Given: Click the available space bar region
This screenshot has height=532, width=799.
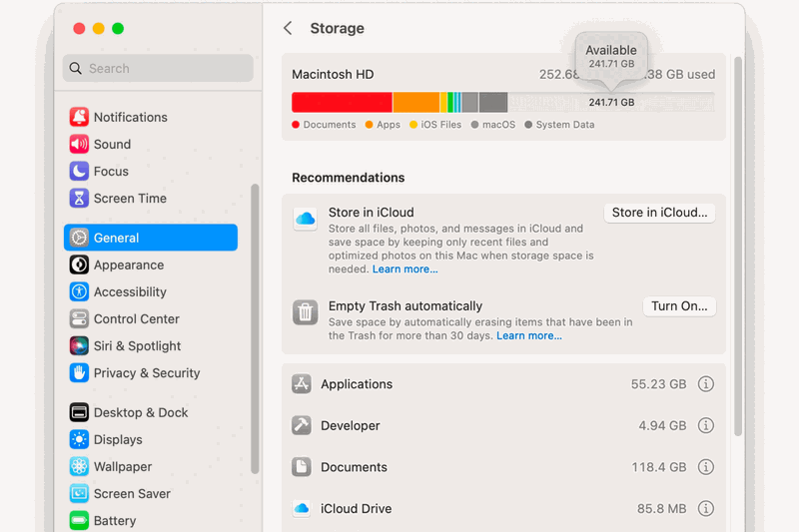Looking at the screenshot, I should tap(611, 103).
